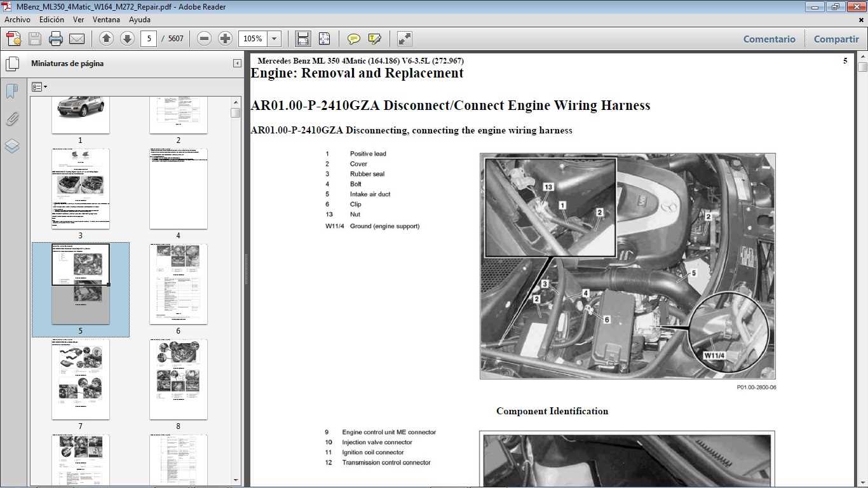Select page 3 thumbnail

[81, 189]
